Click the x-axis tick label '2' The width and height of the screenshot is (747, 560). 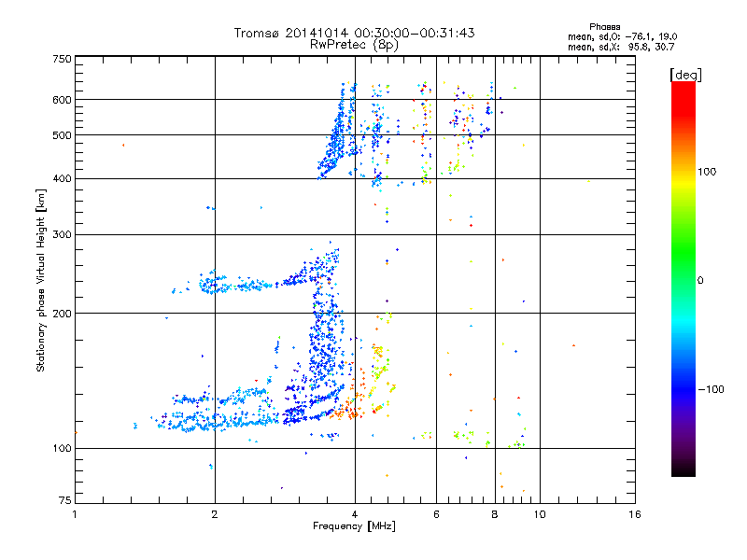(215, 514)
